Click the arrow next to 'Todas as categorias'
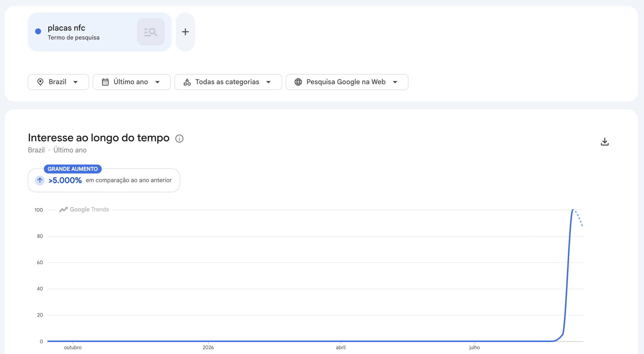644x354 pixels. (268, 82)
